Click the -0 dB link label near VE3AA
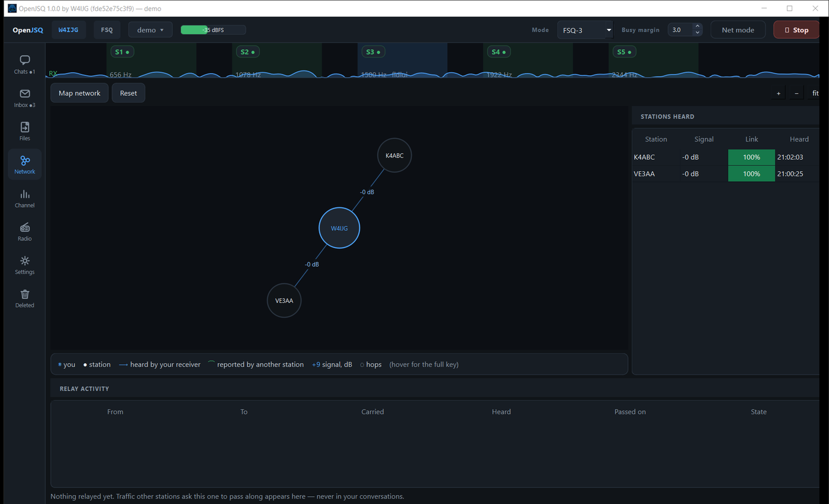This screenshot has height=504, width=829. pyautogui.click(x=312, y=264)
